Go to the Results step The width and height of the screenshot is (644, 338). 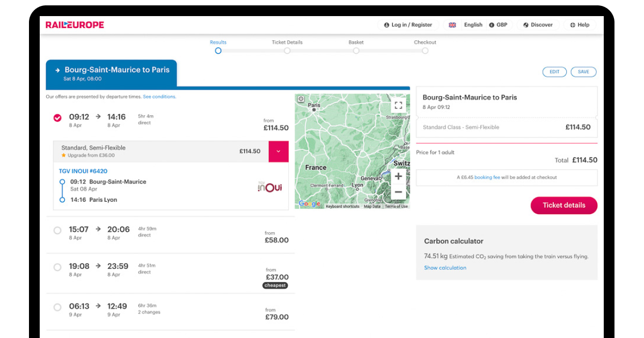(x=218, y=46)
